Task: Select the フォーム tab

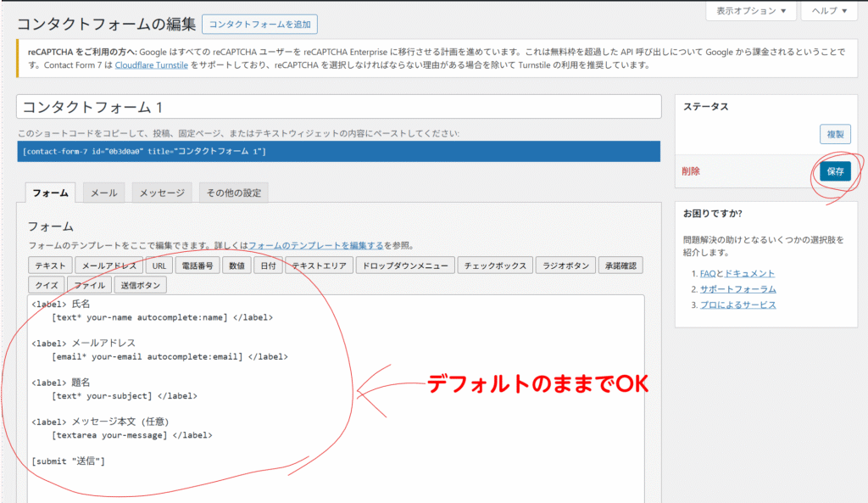Action: click(x=50, y=193)
